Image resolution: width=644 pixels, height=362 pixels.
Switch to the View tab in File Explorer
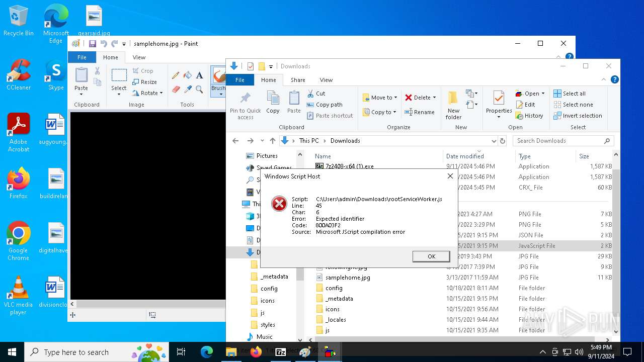[x=326, y=80]
